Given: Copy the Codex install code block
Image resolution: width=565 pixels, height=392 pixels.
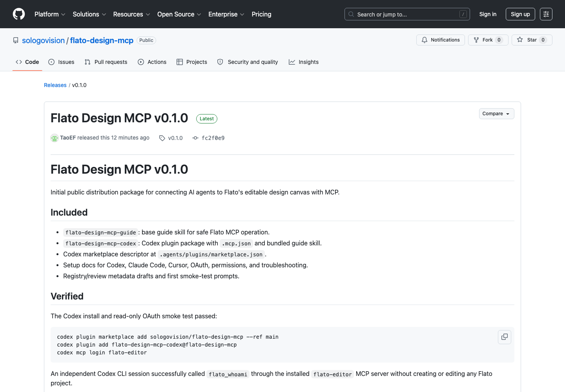Looking at the screenshot, I should [505, 337].
